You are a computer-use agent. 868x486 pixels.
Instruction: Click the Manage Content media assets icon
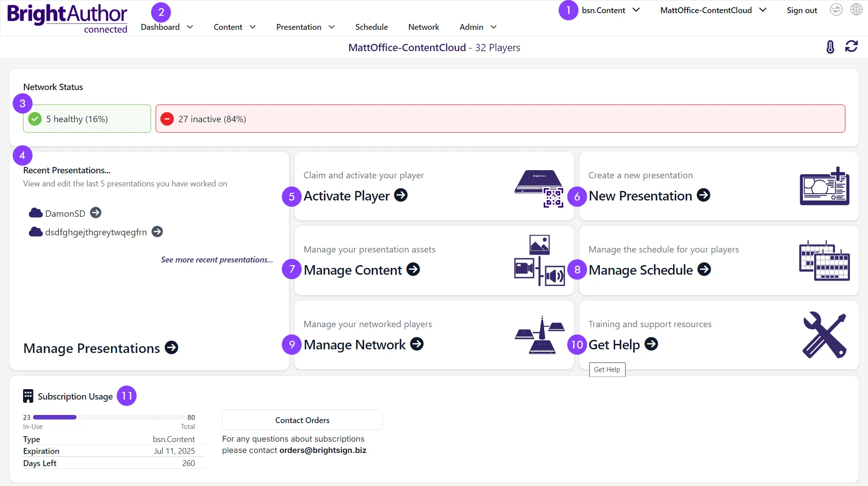539,260
